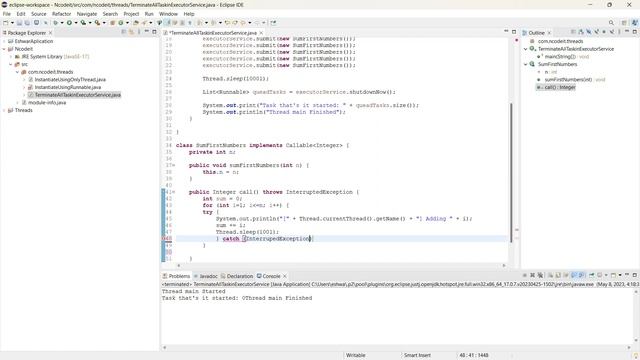Click the New Java Class toolbar icon

120,23
